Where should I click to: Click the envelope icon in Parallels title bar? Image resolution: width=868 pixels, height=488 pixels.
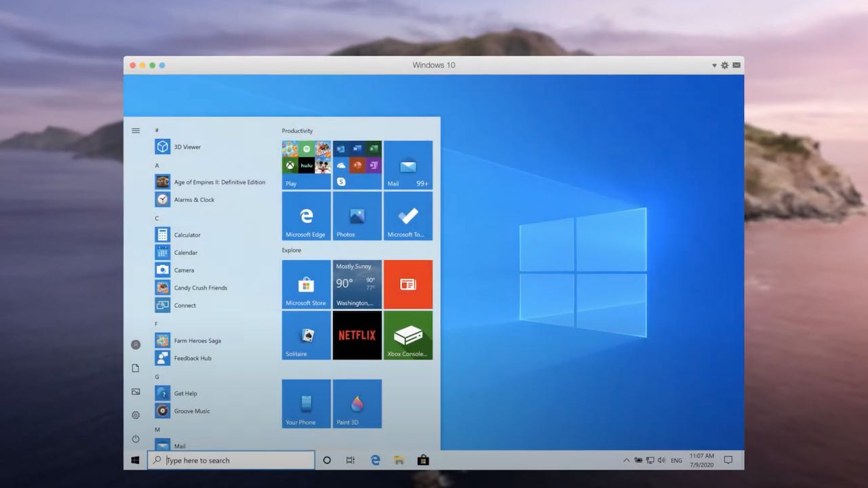[736, 65]
